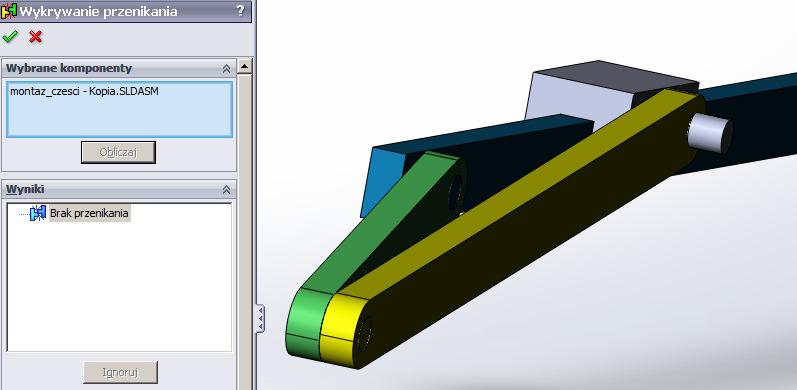Click inside the selected components box
Image resolution: width=797 pixels, height=390 pixels.
coord(119,109)
